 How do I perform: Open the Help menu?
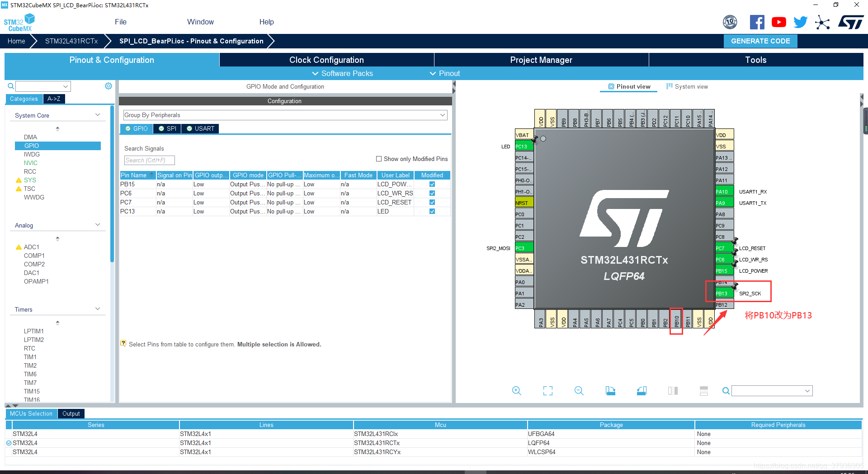pos(267,22)
